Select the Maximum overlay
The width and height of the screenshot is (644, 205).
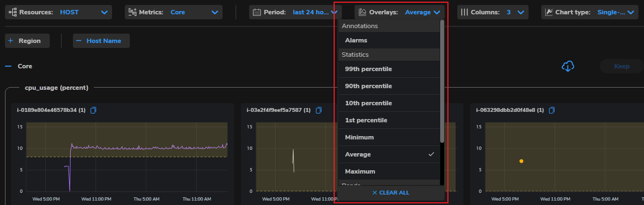388,171
